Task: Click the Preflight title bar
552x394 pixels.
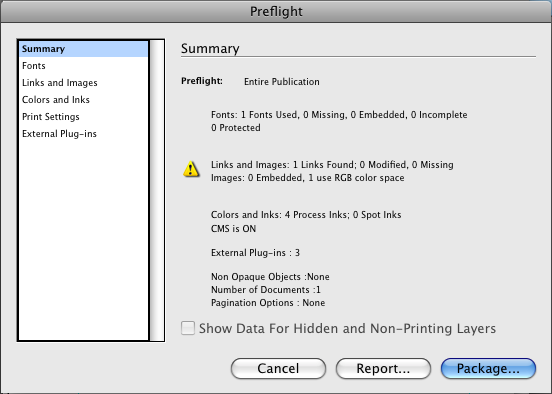Action: pos(276,11)
